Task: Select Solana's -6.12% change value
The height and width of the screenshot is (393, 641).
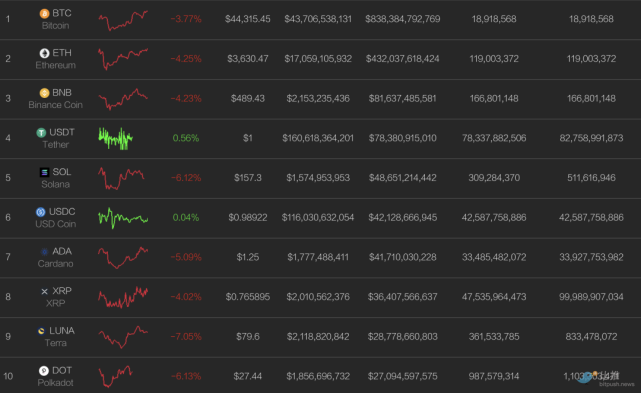Action: [186, 178]
